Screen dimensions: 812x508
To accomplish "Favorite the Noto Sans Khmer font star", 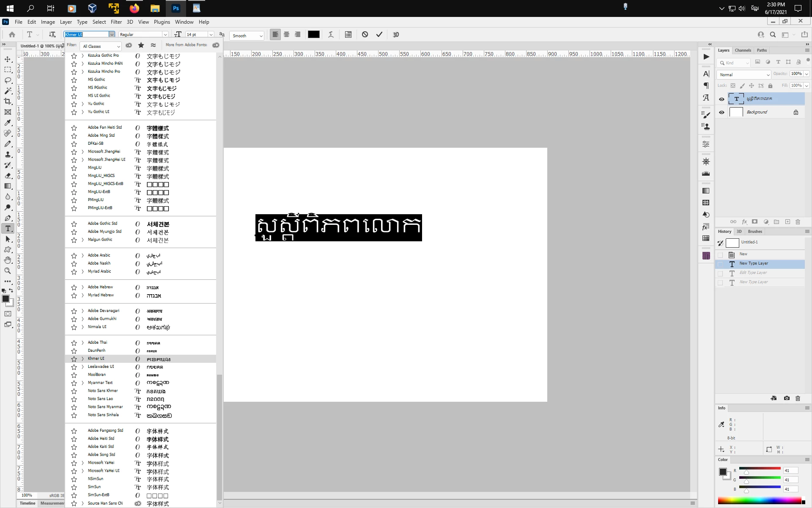I will pos(74,391).
